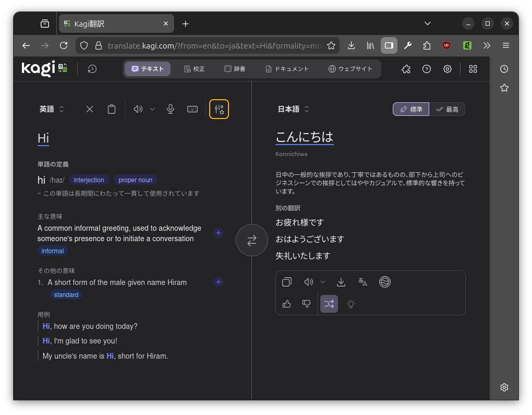Open the ウェブサイト tab
The image size is (532, 415).
coord(350,69)
